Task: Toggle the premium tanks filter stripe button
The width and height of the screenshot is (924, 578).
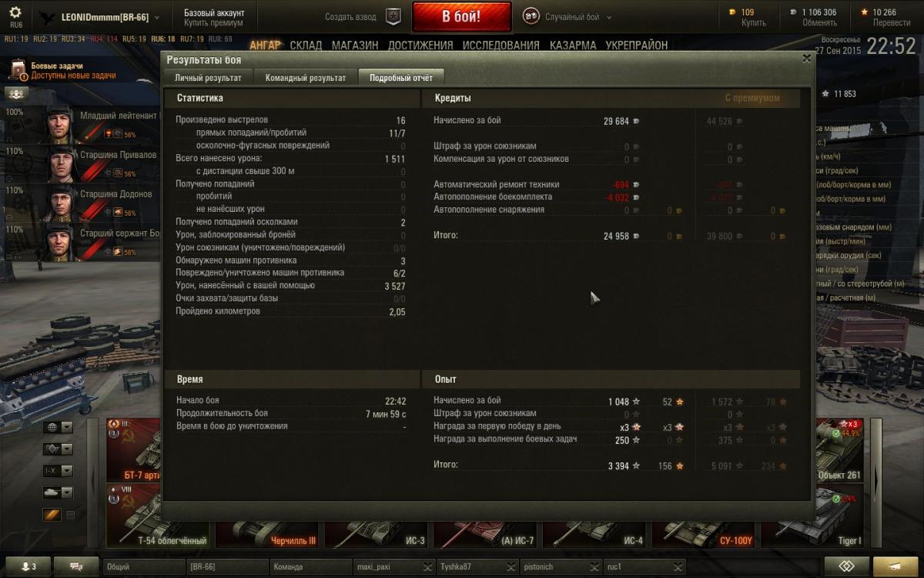Action: tap(52, 514)
